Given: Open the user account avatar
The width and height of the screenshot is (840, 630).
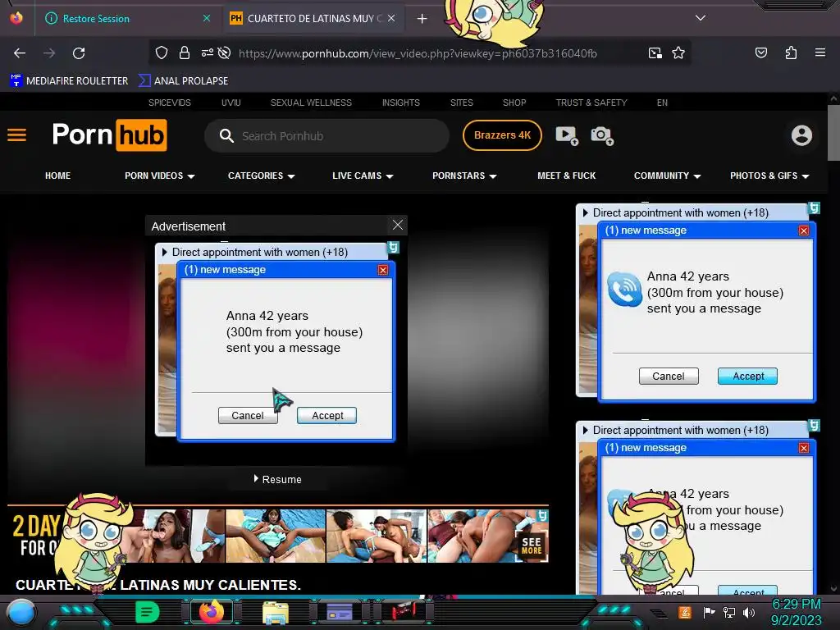Looking at the screenshot, I should pyautogui.click(x=801, y=135).
